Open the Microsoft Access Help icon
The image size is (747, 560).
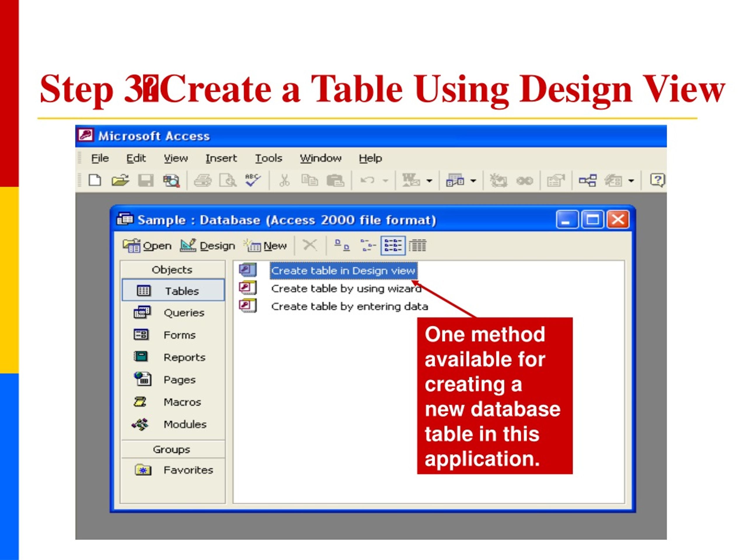[657, 180]
